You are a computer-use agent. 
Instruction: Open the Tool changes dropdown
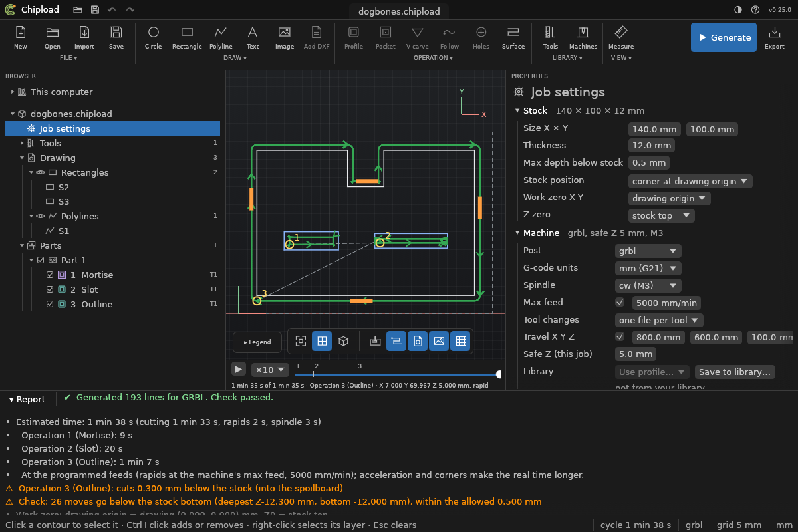(659, 320)
